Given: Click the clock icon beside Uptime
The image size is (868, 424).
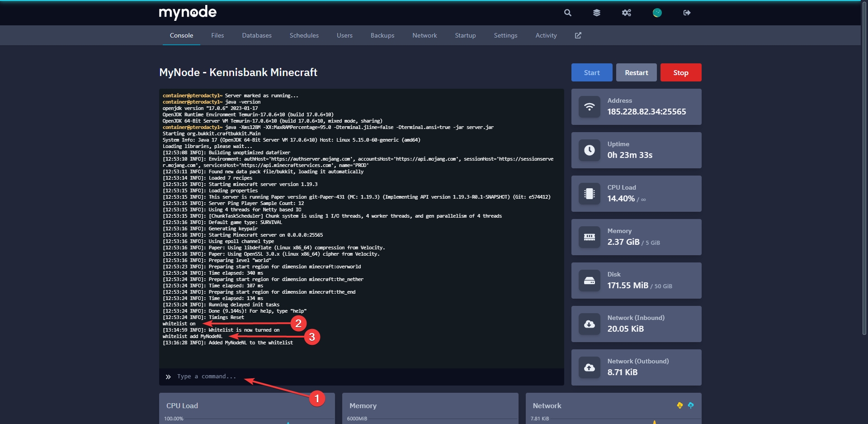Looking at the screenshot, I should click(x=590, y=150).
